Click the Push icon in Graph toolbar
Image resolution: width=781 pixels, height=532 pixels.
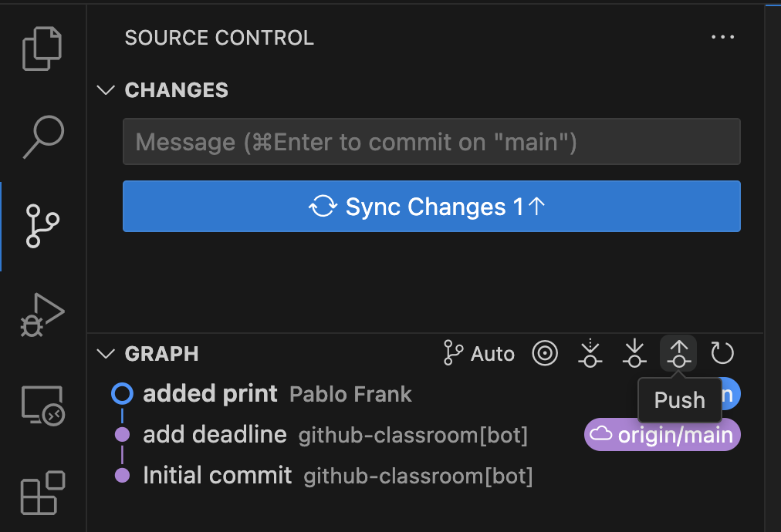click(678, 354)
